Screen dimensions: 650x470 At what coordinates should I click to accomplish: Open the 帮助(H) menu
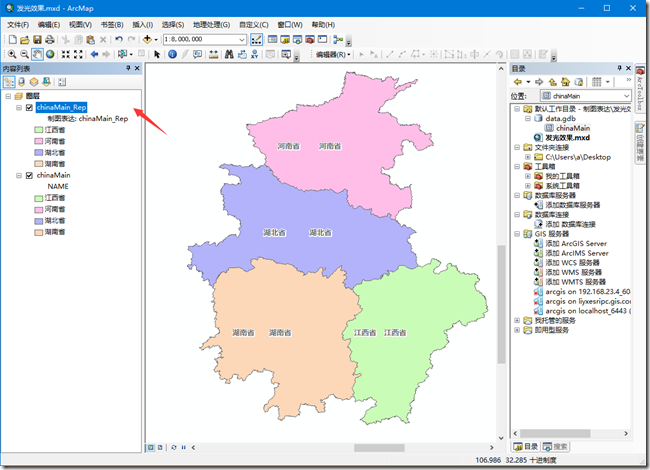pos(323,25)
